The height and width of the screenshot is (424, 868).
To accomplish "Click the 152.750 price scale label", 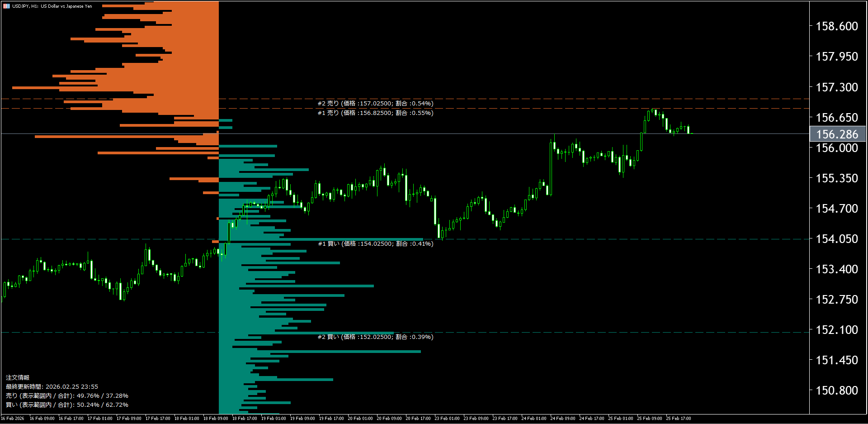I will pos(837,300).
